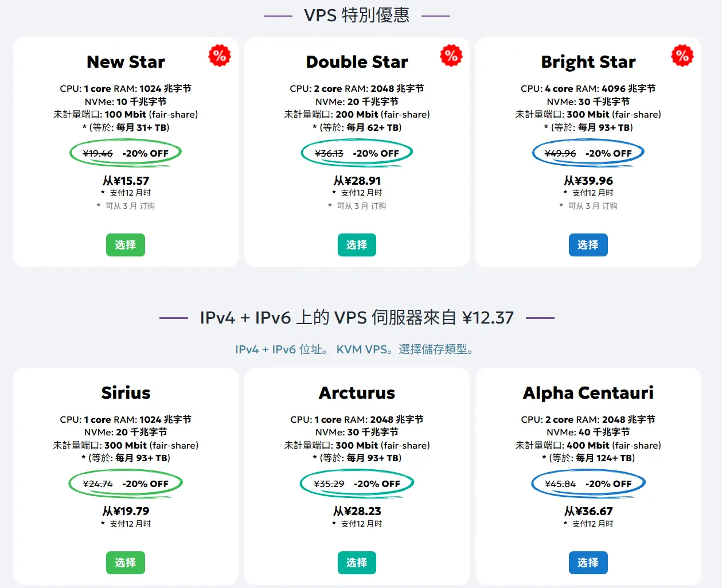The height and width of the screenshot is (588, 722).
Task: Click 选择 under the Sirius plan
Action: (126, 563)
